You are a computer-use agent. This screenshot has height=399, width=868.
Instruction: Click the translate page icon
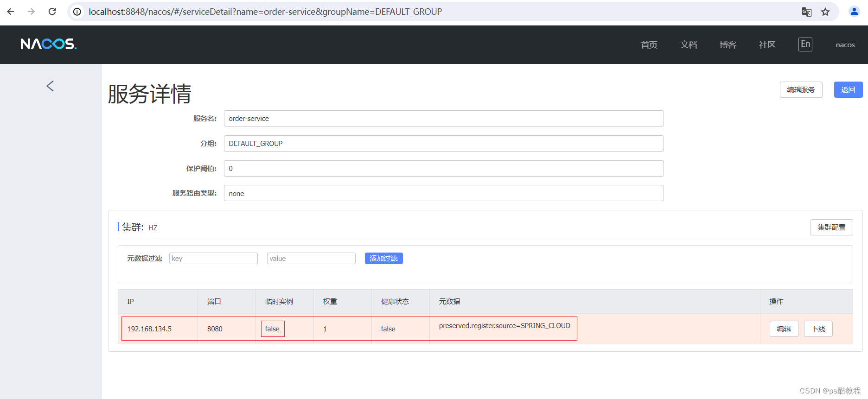(806, 12)
